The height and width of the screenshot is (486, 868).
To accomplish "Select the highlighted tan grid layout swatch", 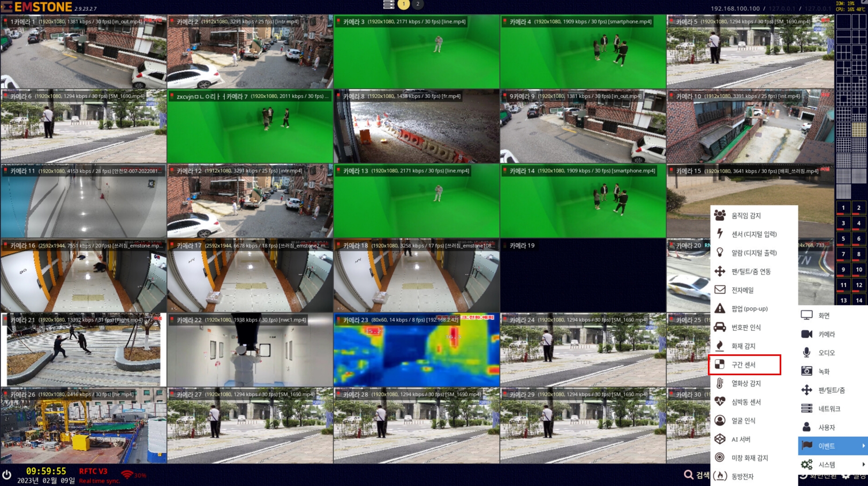I will 859,130.
